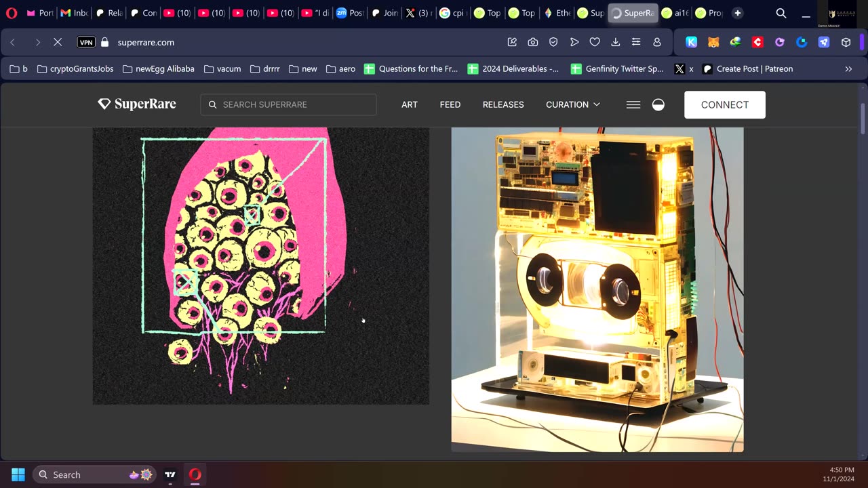Click the player send arrow icon
868x488 pixels.
tap(574, 42)
